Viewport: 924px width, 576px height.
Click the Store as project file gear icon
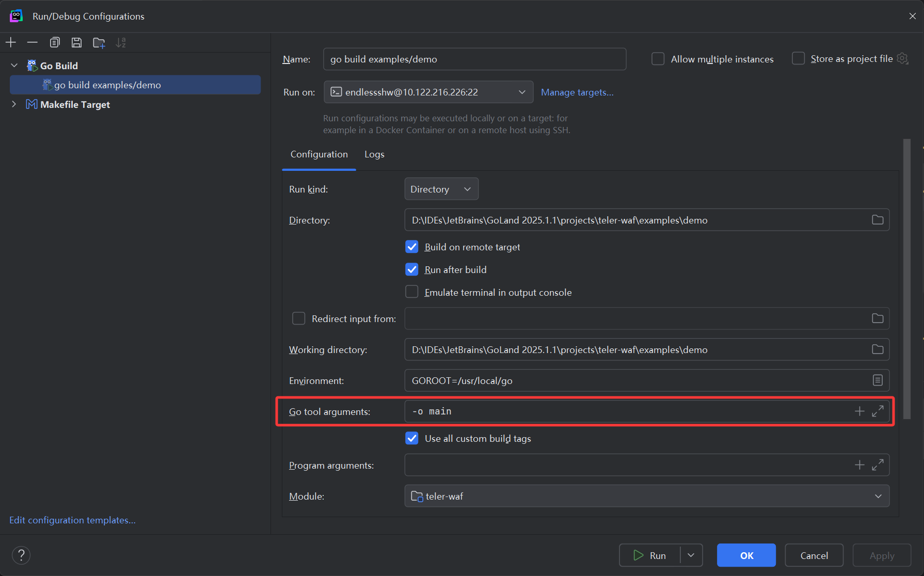(x=902, y=58)
